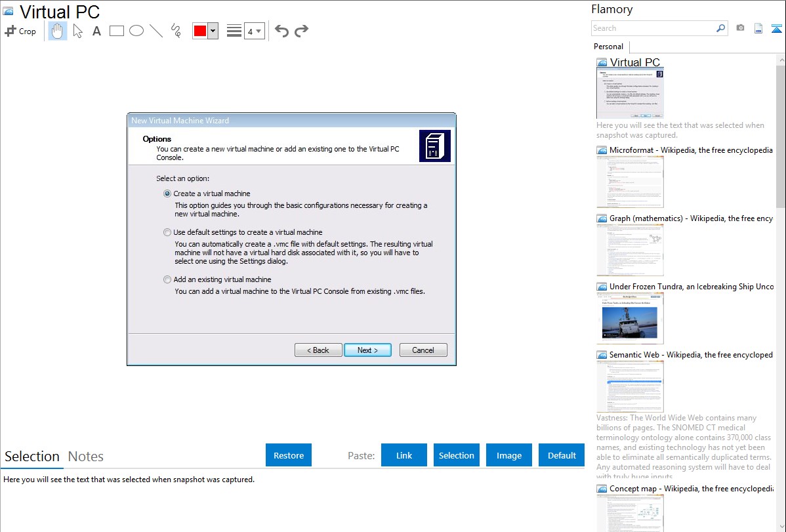Click the Back button in wizard
This screenshot has width=786, height=532.
[318, 350]
